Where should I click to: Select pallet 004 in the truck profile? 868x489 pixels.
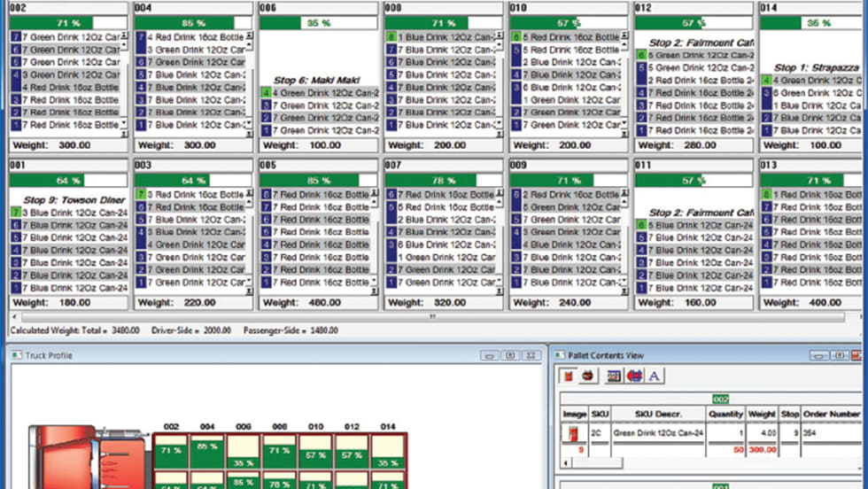pyautogui.click(x=208, y=449)
